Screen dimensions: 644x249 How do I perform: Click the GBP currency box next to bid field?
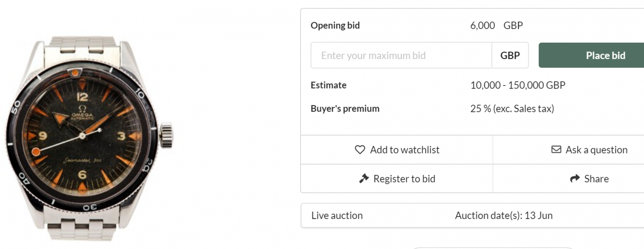(x=510, y=55)
